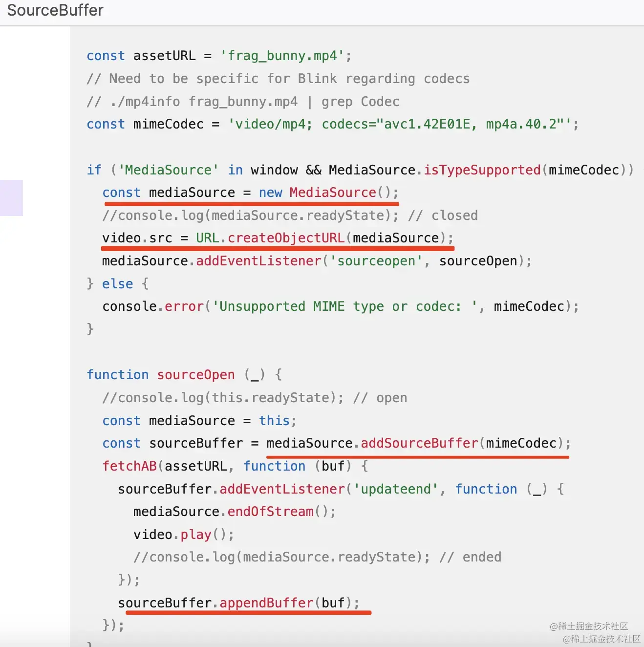Click the comment ending with "// closed"
The image size is (644, 647).
coord(290,216)
